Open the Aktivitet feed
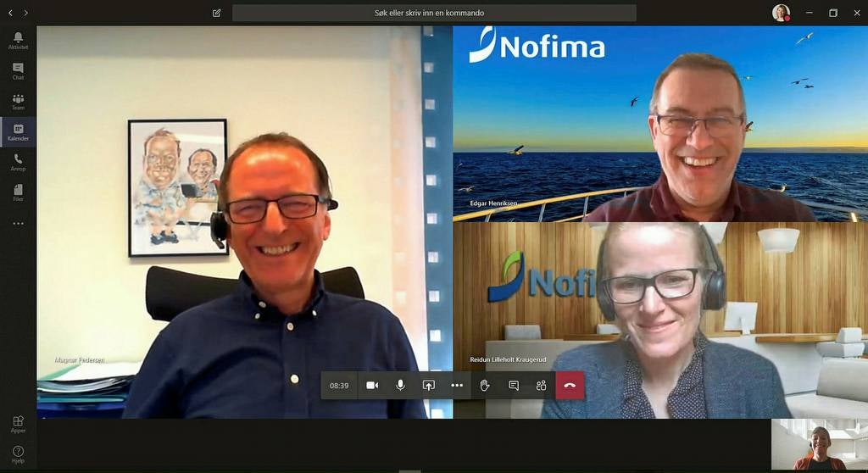The height and width of the screenshot is (473, 868). (18, 41)
